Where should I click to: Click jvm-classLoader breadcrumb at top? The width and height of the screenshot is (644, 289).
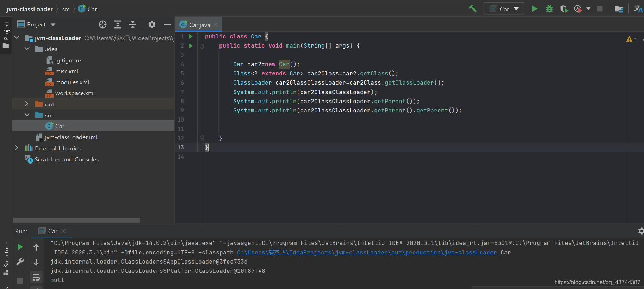click(x=29, y=9)
